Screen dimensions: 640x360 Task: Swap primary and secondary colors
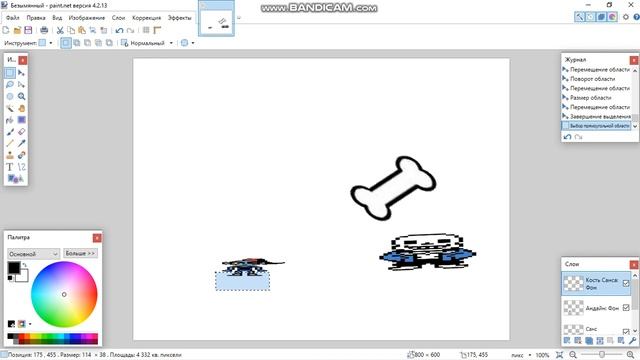point(24,265)
